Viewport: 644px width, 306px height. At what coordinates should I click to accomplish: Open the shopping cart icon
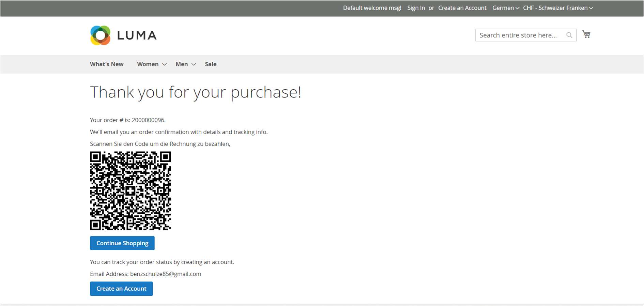click(x=586, y=34)
